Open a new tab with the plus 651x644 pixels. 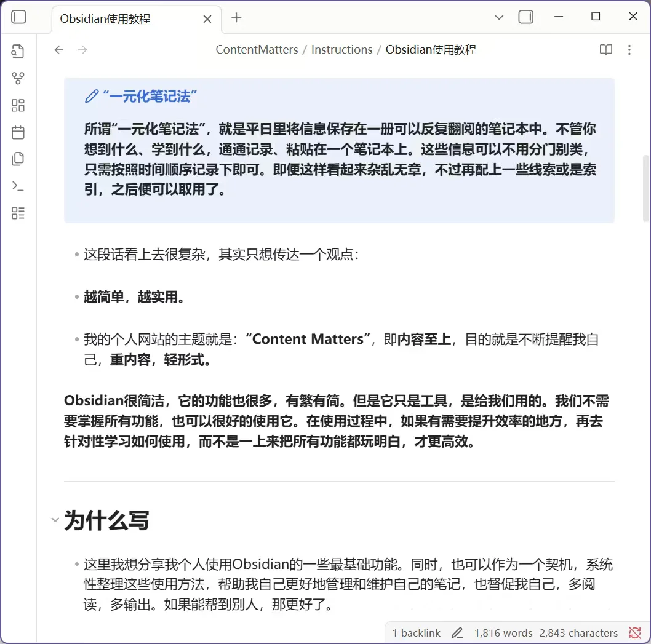click(236, 17)
